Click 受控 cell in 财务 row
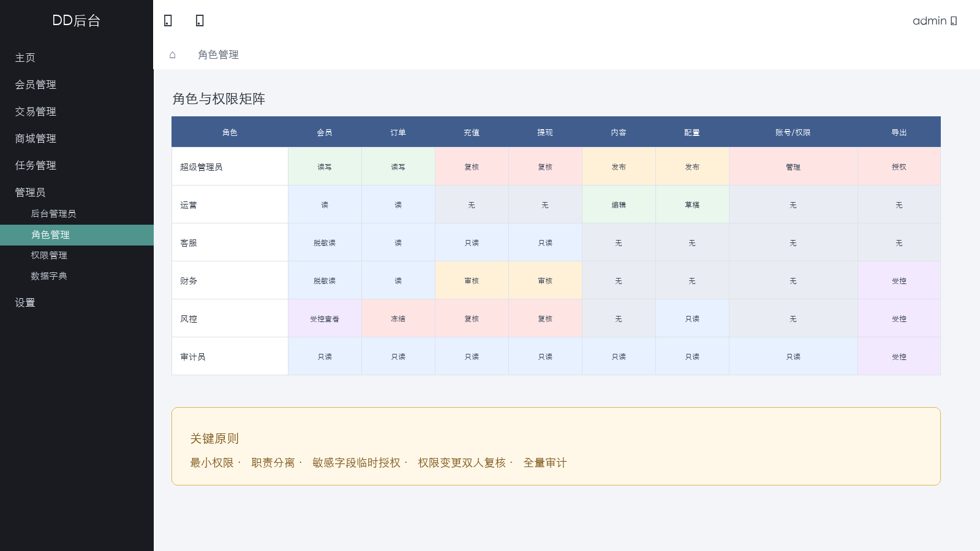 (x=899, y=280)
